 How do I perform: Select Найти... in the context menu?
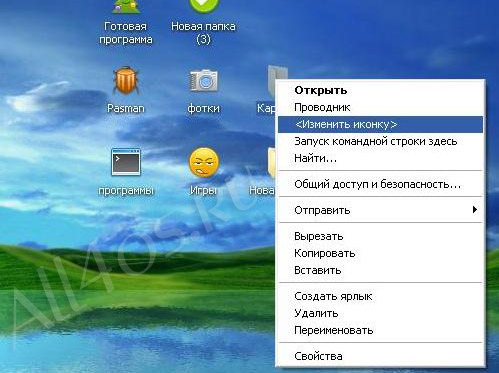click(380, 158)
